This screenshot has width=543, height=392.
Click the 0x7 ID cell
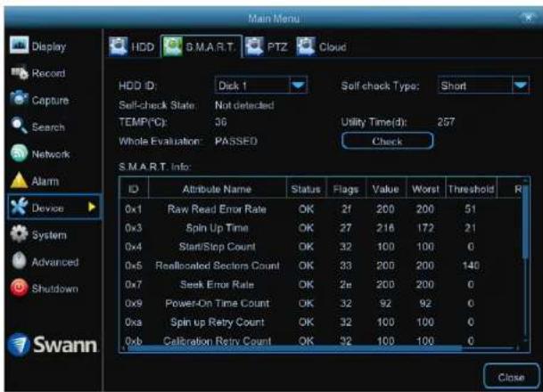[134, 284]
